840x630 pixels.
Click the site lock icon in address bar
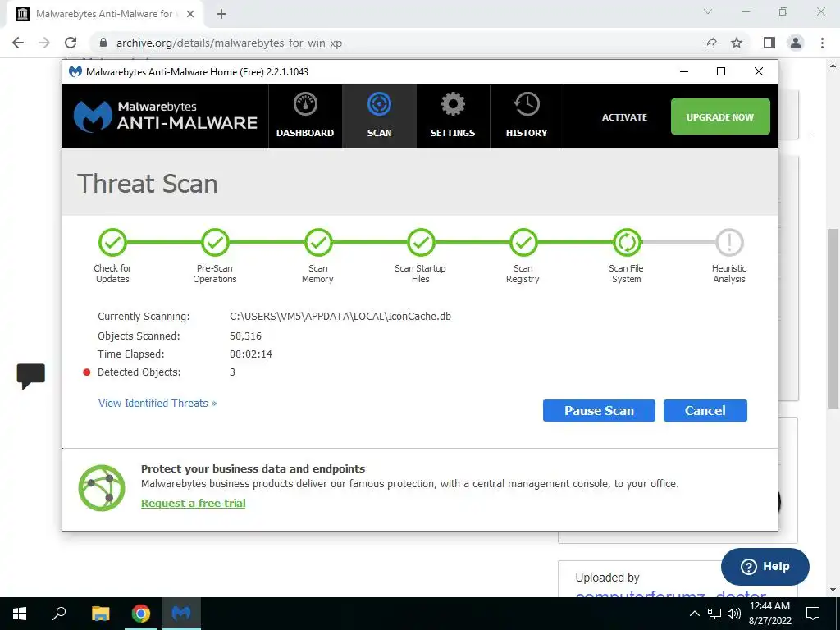click(103, 43)
